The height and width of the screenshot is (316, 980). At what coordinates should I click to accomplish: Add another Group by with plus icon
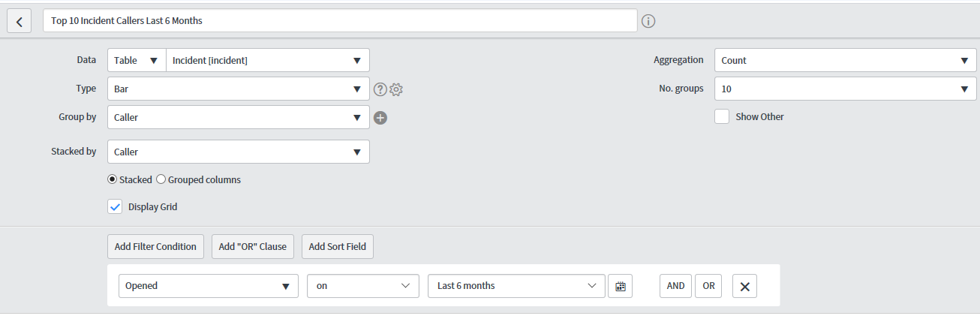[380, 118]
